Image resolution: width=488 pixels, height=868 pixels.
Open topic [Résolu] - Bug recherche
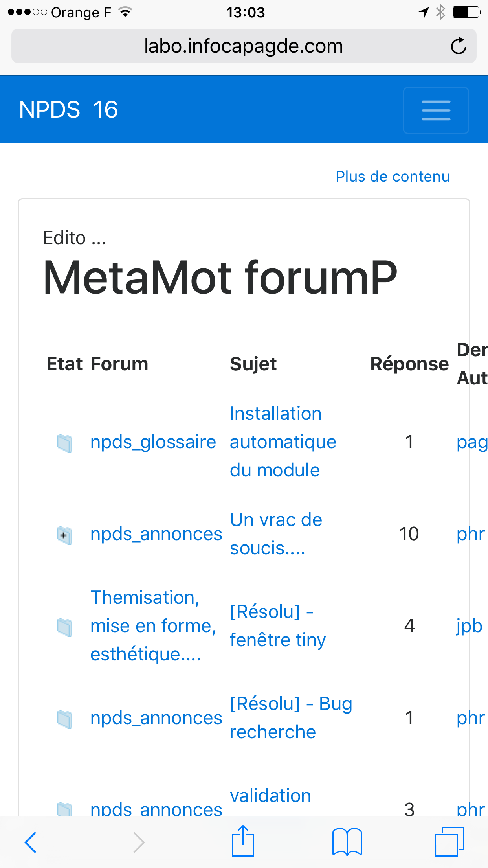(x=291, y=718)
